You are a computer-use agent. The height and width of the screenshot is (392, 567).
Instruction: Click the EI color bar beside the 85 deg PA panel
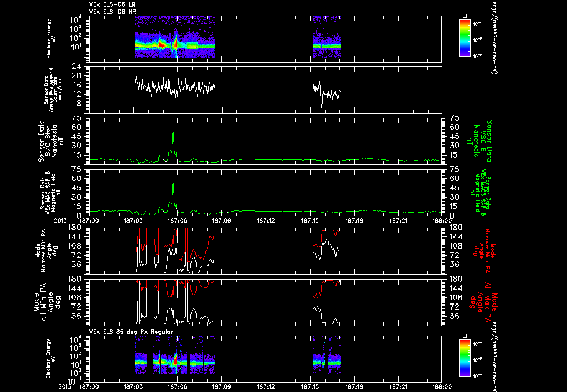[x=465, y=358]
